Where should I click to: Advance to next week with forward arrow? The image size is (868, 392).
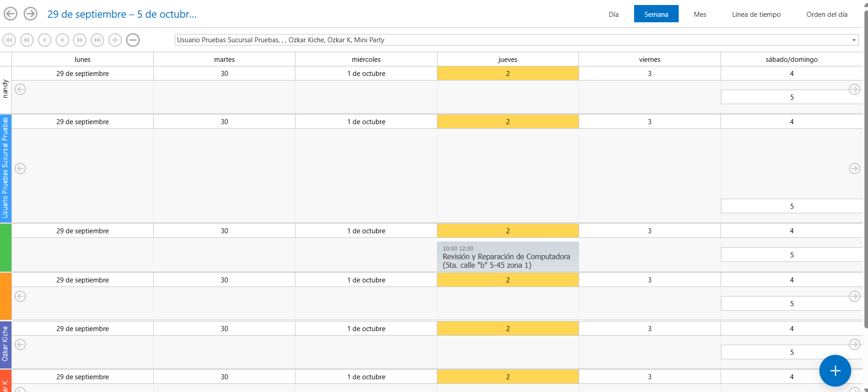[30, 14]
